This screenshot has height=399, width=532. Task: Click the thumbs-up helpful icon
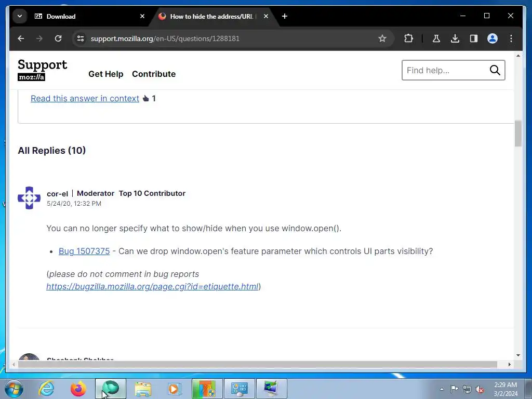point(146,98)
